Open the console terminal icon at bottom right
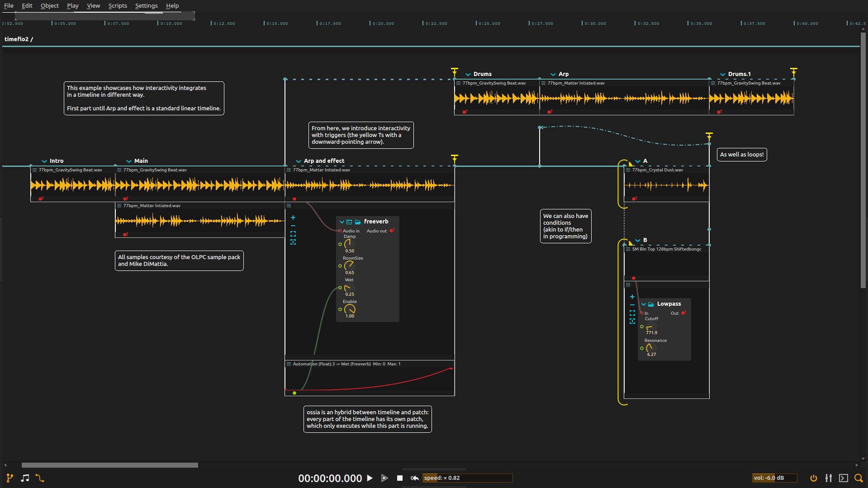868x488 pixels. [843, 478]
